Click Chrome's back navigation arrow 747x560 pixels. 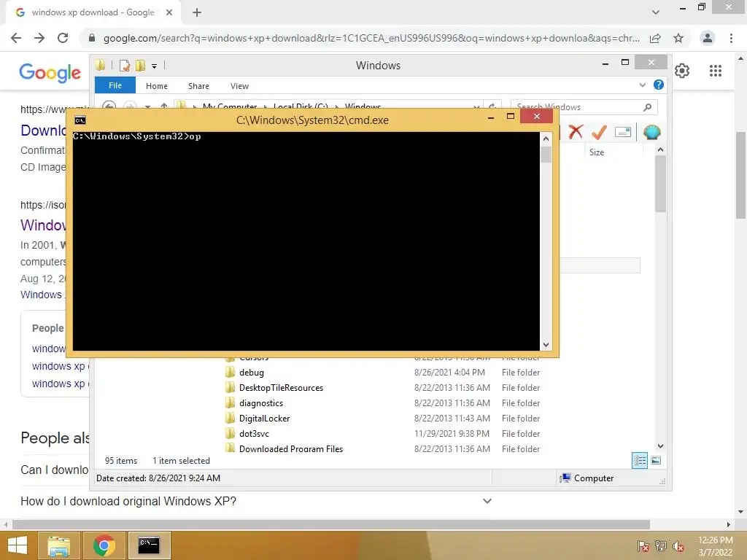tap(16, 38)
